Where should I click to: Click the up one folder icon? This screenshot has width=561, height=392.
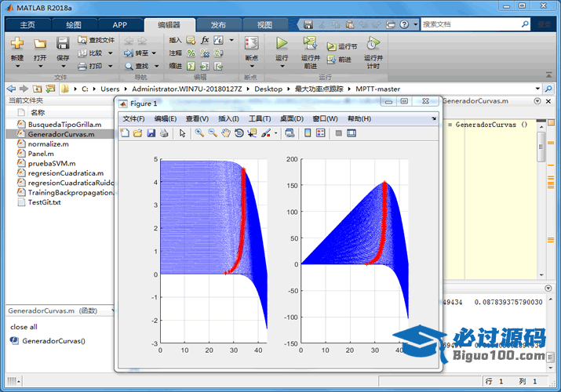37,89
